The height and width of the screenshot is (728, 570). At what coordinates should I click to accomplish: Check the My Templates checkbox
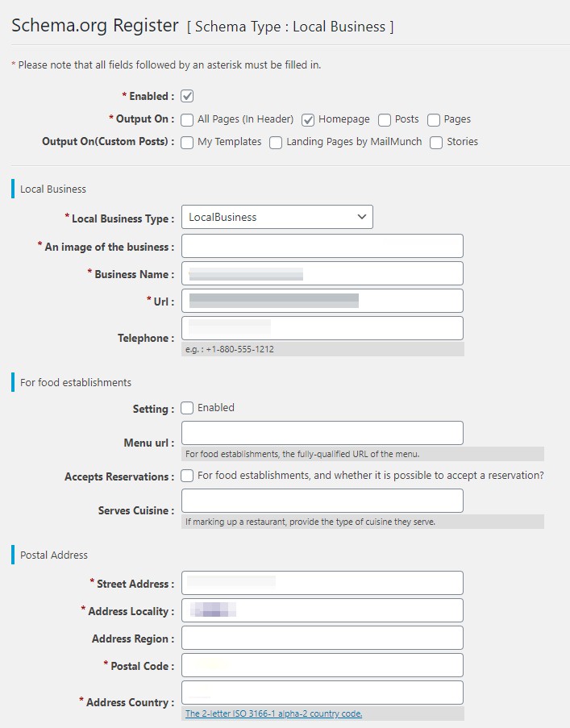[x=187, y=143]
